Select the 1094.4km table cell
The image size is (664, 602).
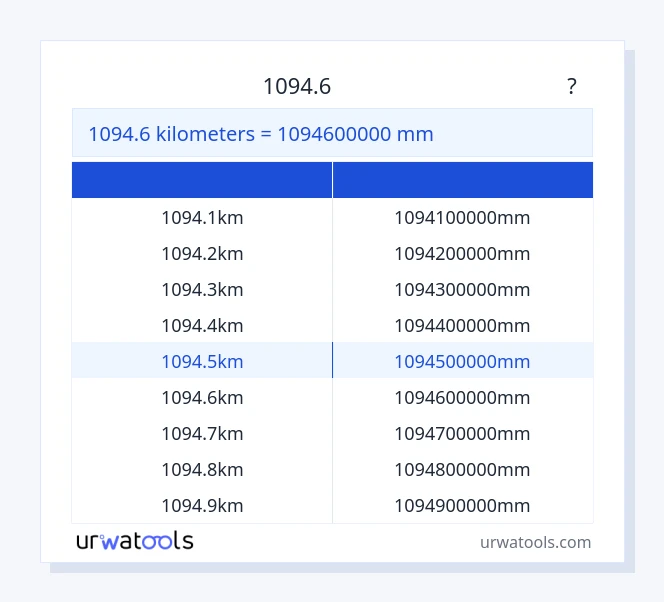coord(202,325)
